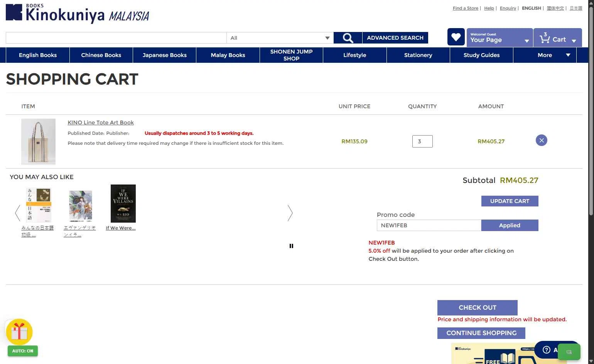Viewport: 594px width, 364px height.
Task: Click the tote bag product thumbnail
Action: [38, 141]
